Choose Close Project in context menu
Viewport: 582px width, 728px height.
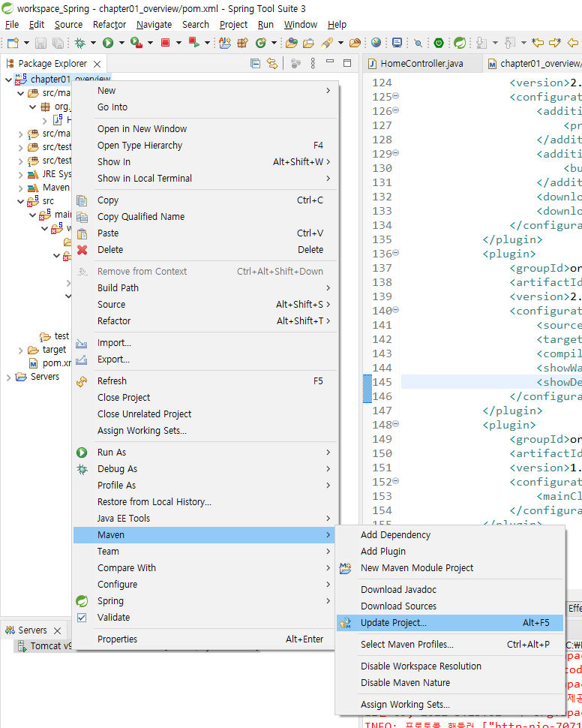coord(205,398)
